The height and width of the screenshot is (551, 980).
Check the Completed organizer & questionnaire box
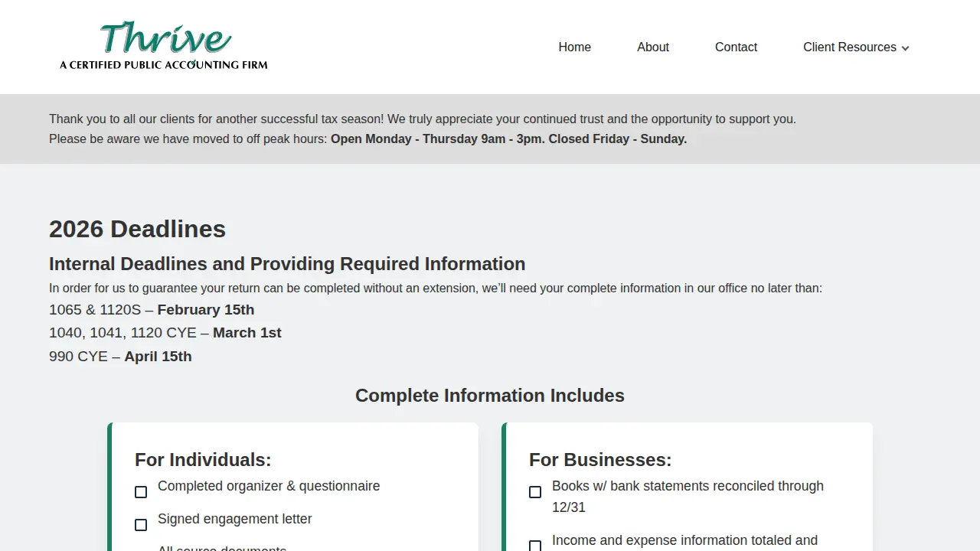pos(141,492)
